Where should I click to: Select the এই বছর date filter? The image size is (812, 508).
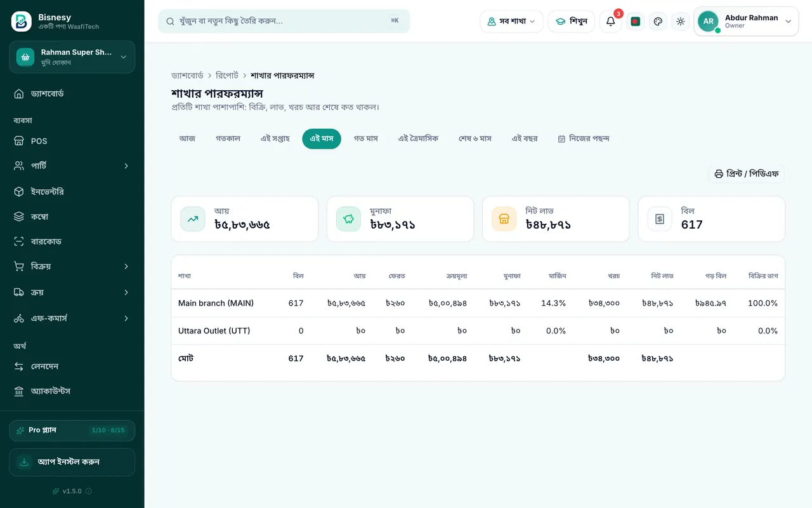point(525,139)
